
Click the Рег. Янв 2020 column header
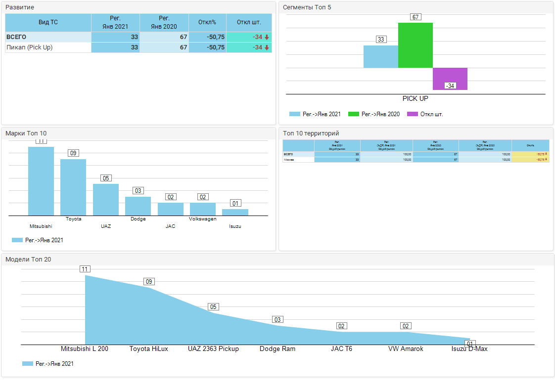click(x=164, y=22)
